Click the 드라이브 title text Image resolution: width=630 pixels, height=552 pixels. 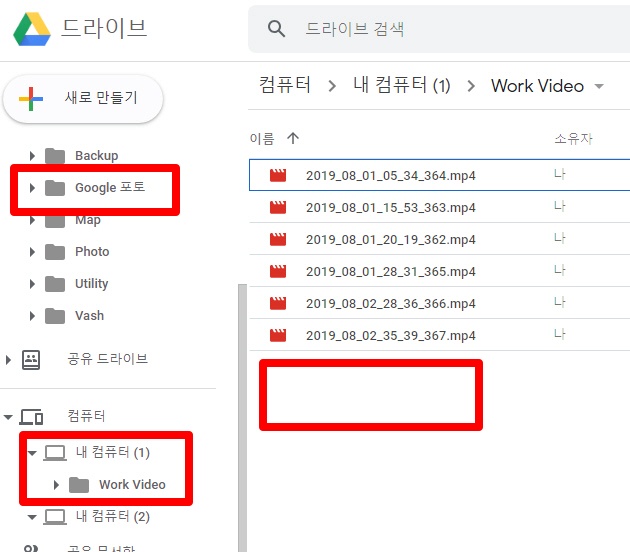tap(104, 29)
